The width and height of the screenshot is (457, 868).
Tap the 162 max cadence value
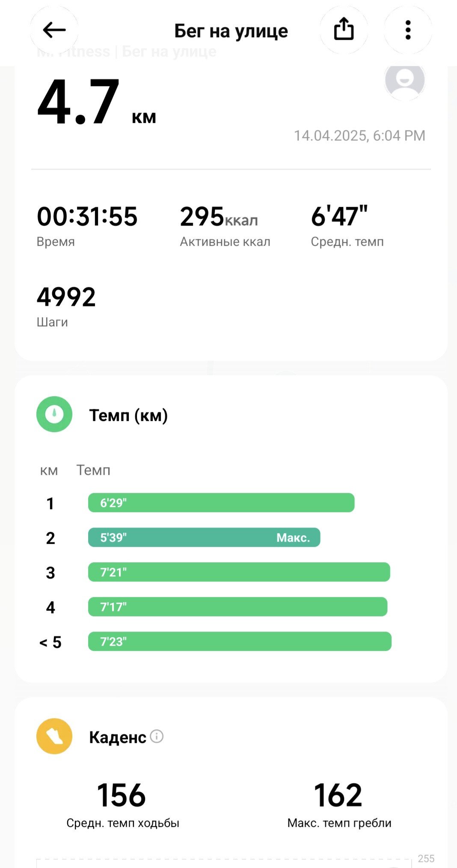pos(338,795)
